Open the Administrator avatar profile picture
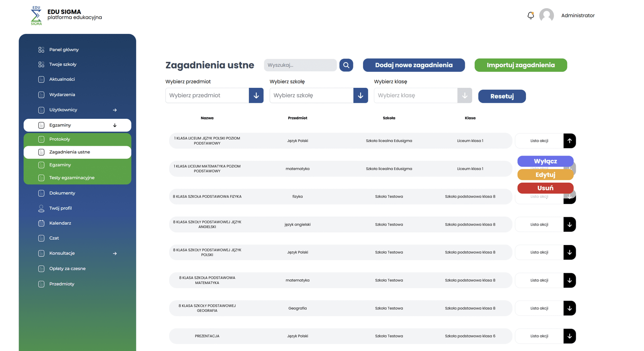Image resolution: width=644 pixels, height=351 pixels. click(546, 15)
